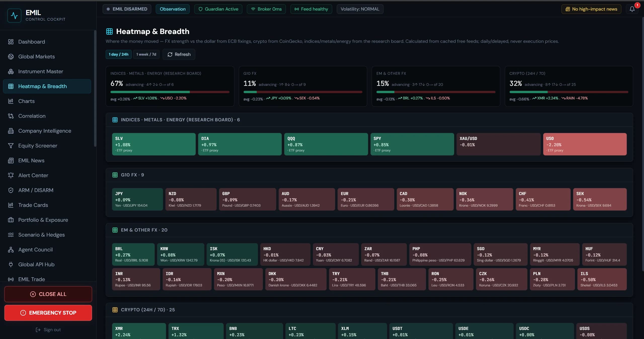Select the 1 day / 24h timeframe
The image size is (644, 339).
(119, 54)
